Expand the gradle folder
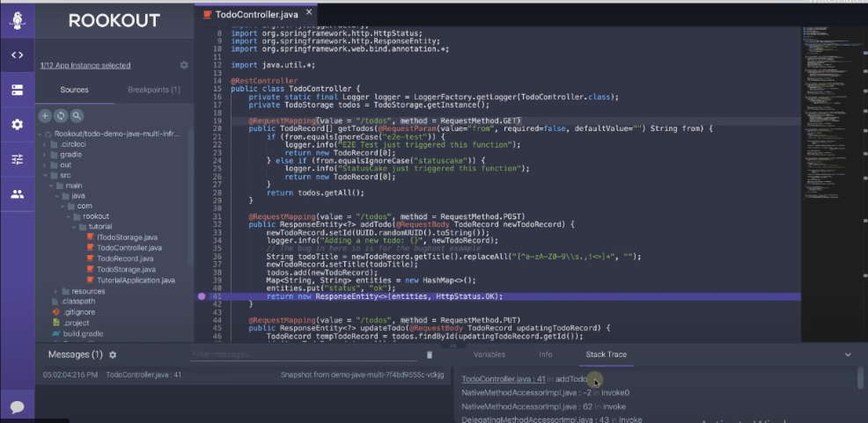 click(45, 155)
